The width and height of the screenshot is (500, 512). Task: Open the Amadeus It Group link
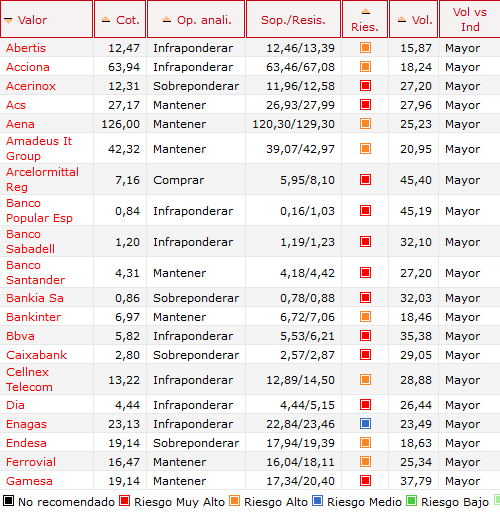tap(39, 148)
